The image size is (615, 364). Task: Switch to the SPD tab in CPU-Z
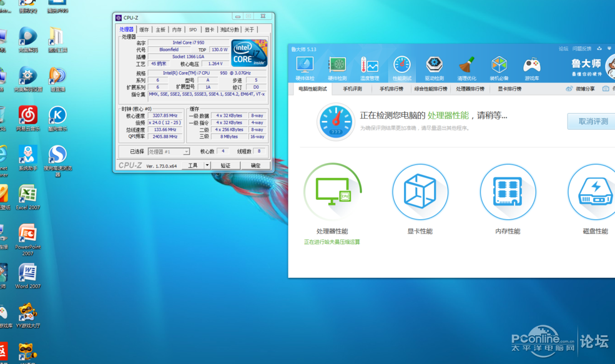pos(193,30)
